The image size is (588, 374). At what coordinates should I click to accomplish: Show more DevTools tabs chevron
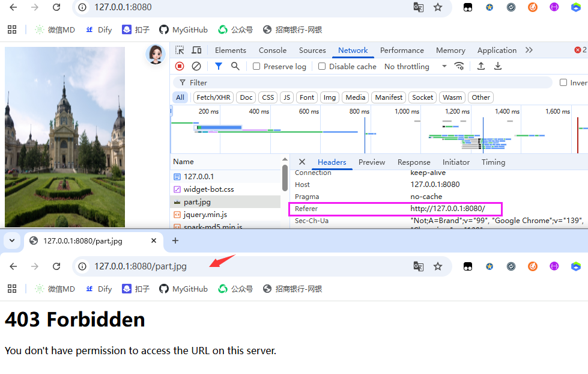(529, 51)
